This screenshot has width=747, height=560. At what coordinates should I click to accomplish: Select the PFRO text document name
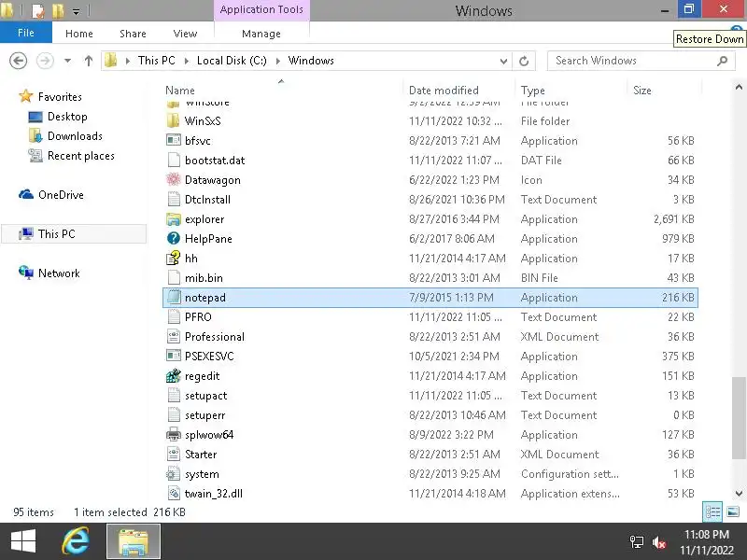coord(198,317)
